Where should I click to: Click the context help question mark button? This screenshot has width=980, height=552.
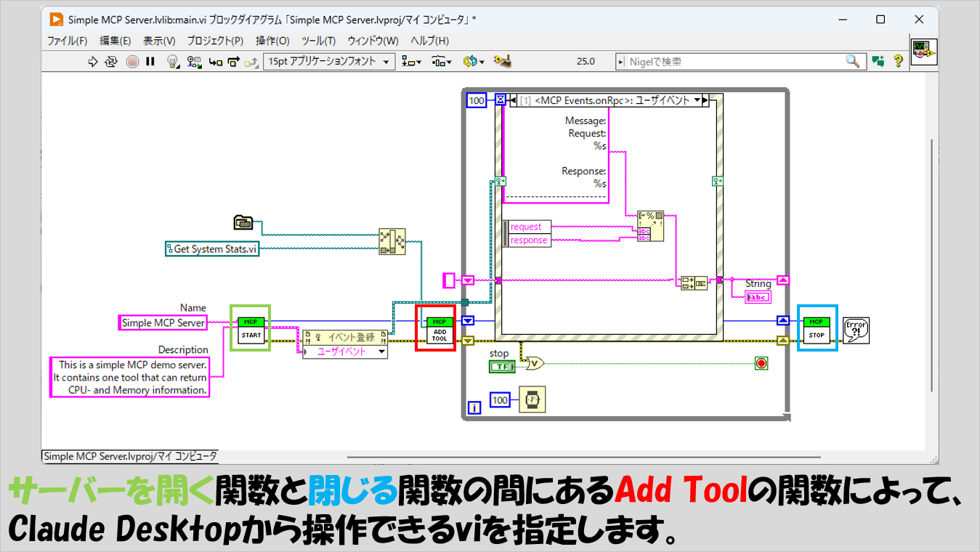click(898, 62)
